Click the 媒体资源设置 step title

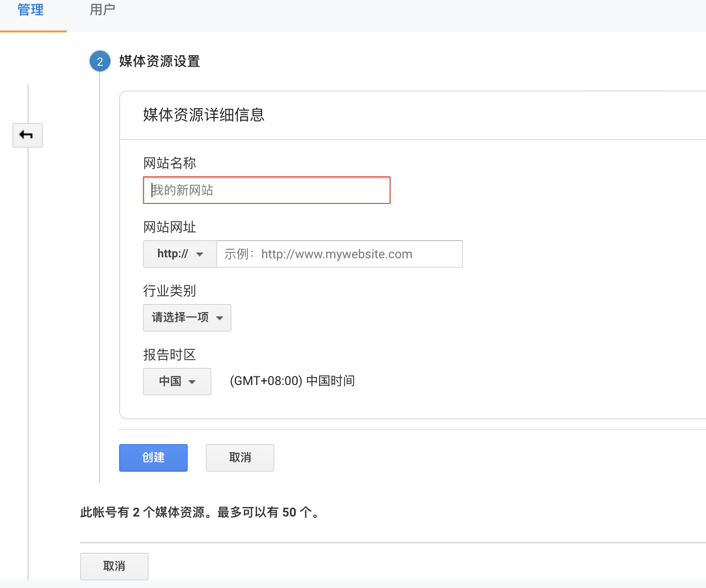pyautogui.click(x=160, y=61)
